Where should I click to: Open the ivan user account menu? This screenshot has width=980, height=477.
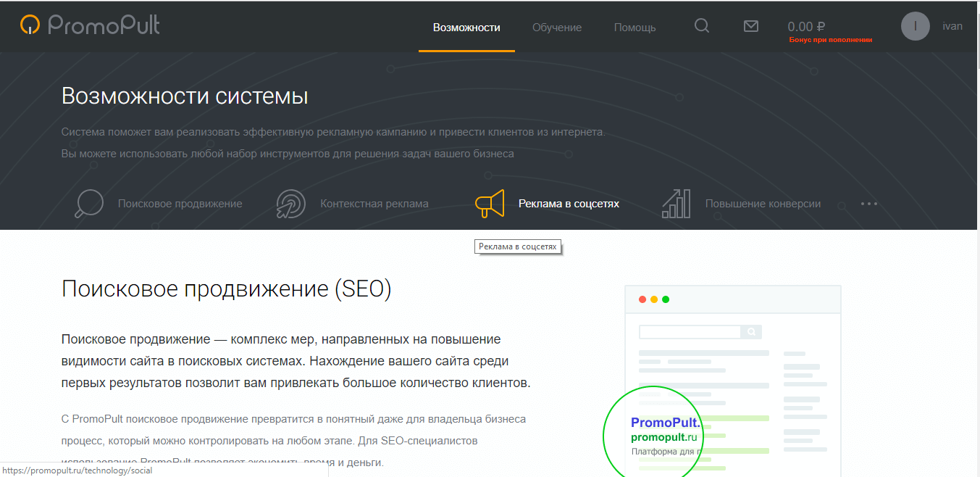coord(952,26)
